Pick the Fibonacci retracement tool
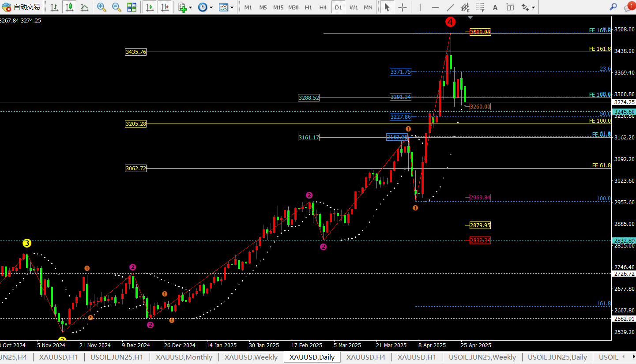The height and width of the screenshot is (364, 636). (480, 7)
